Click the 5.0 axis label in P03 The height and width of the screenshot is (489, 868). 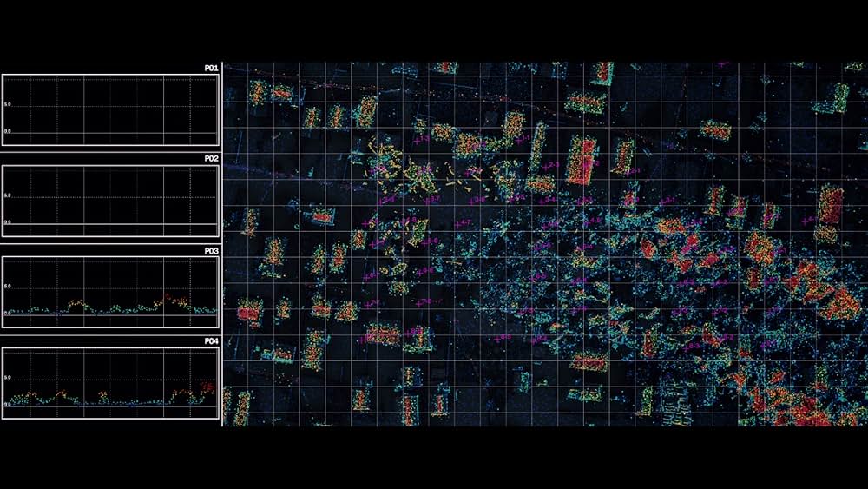(x=8, y=287)
